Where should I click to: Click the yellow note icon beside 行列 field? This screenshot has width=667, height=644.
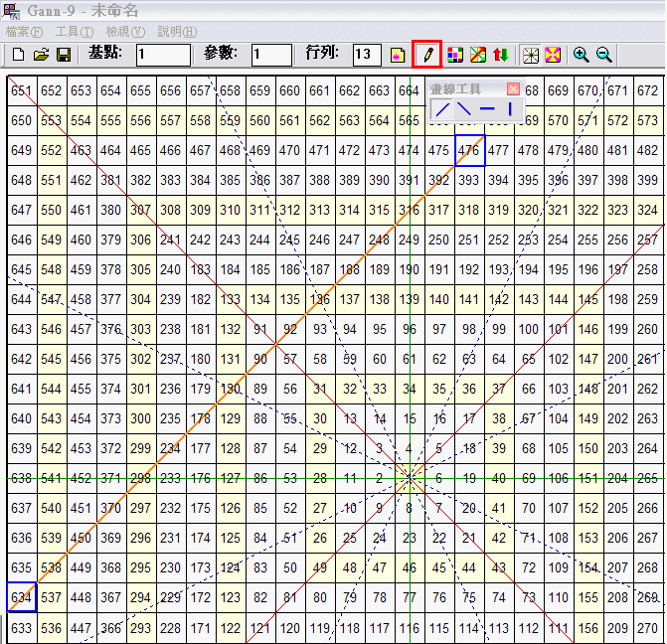(x=398, y=55)
